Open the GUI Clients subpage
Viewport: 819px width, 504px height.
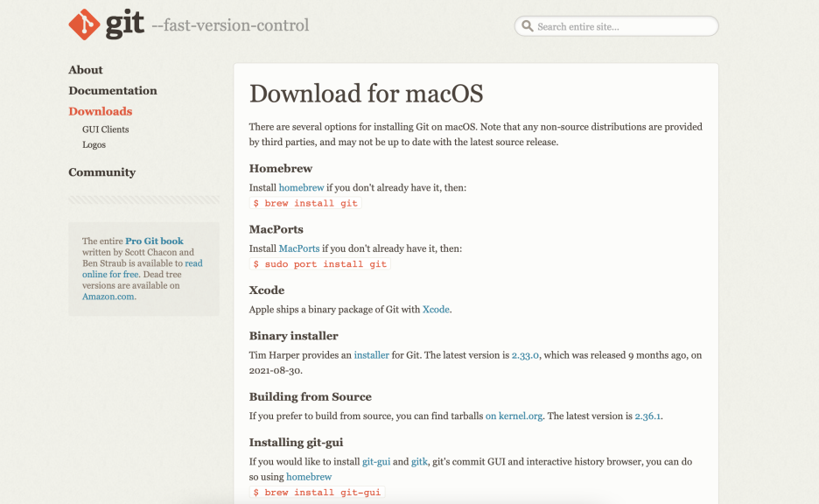[106, 129]
